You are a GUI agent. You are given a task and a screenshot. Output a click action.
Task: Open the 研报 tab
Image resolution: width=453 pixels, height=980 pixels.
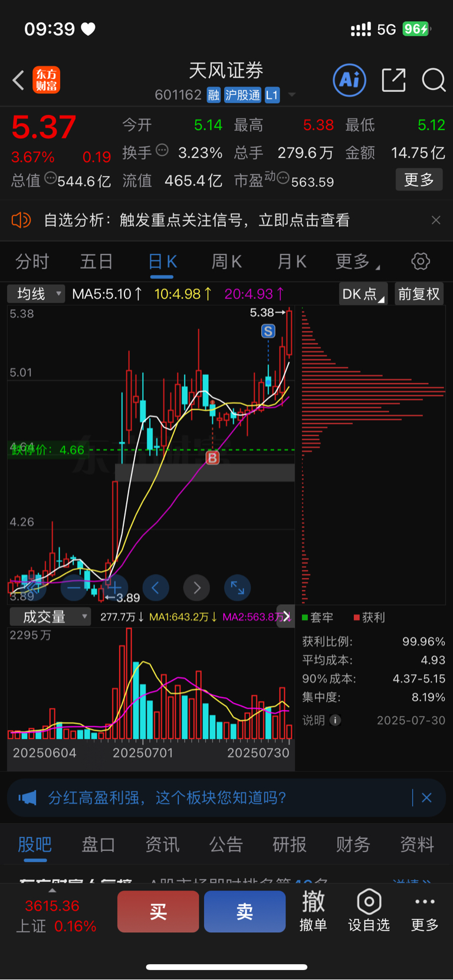(290, 844)
